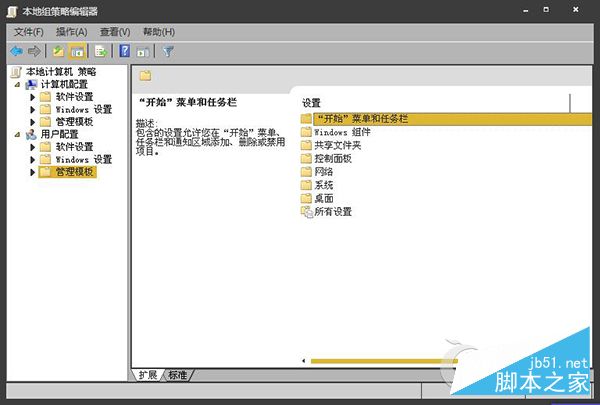The image size is (600, 405).
Task: Switch to the 扩展 tab
Action: 148,375
